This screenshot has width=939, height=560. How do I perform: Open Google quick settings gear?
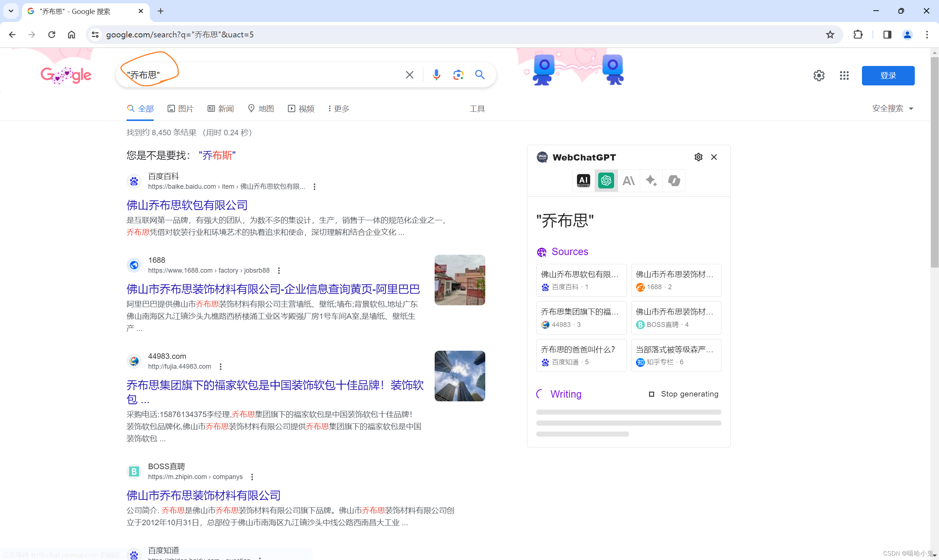point(819,75)
